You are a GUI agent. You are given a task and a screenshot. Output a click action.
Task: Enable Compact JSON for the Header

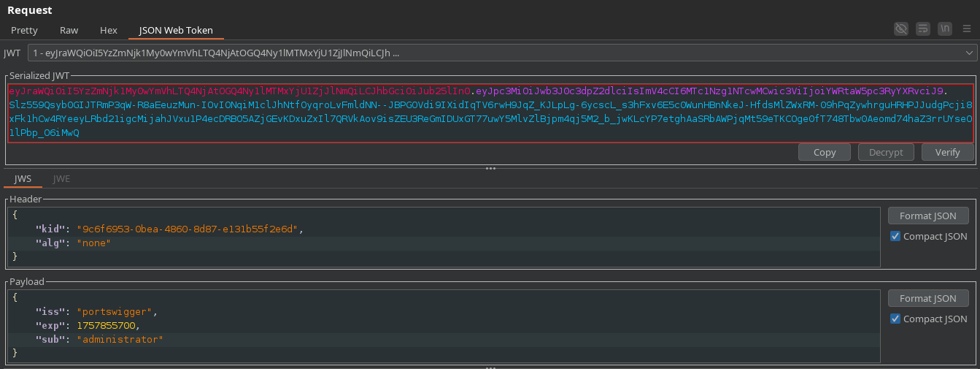895,236
